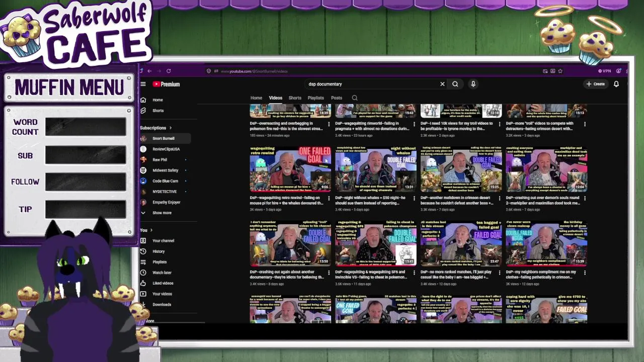Screen dimensions: 644x362
Task: Click the dsp documentary search field
Action: pos(372,84)
